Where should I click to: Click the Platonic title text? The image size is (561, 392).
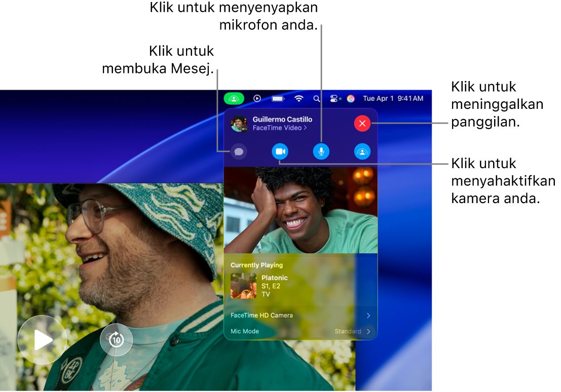(274, 278)
